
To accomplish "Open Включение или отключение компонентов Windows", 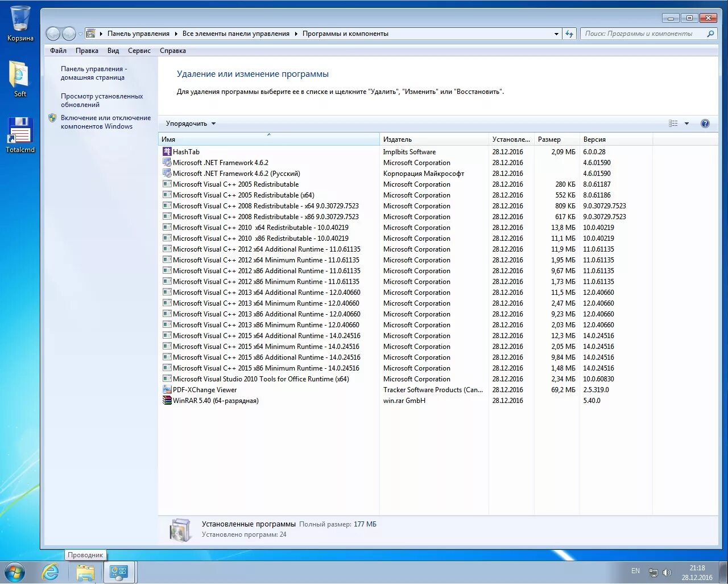I will tap(106, 122).
